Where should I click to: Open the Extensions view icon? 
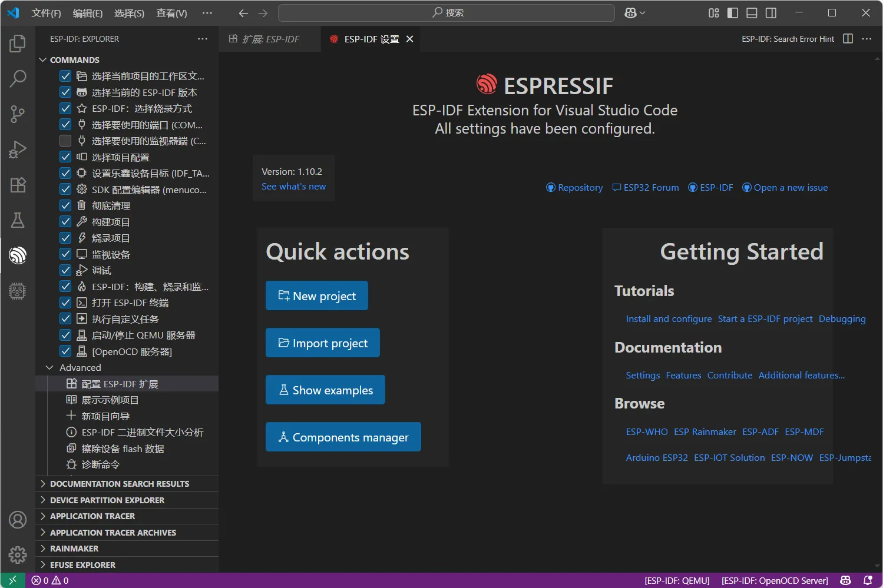[18, 185]
